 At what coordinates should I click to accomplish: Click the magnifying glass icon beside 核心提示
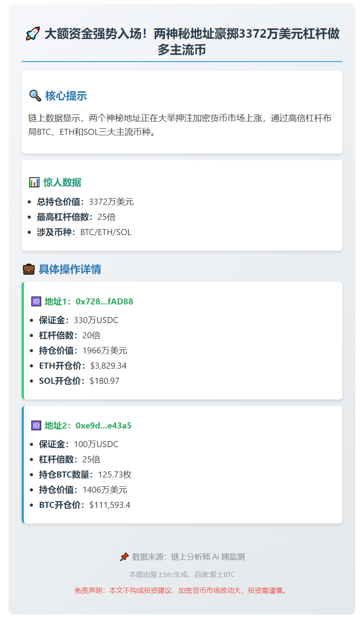point(35,95)
